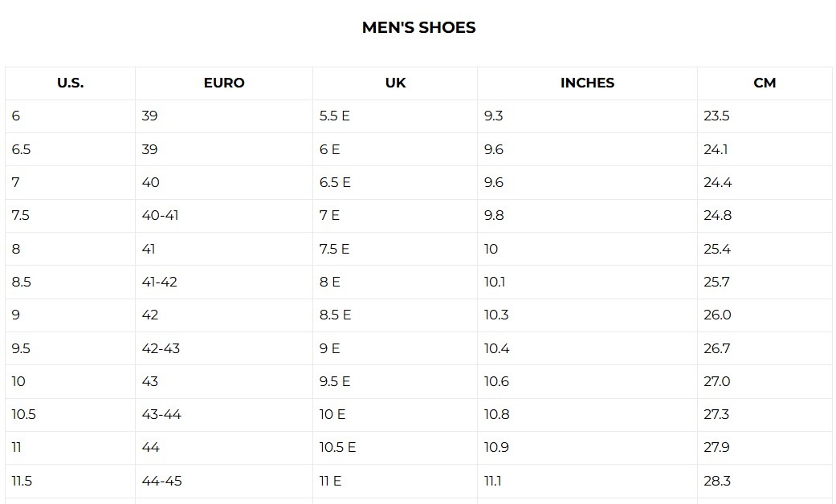Select the U.S. size 11.5 cell
This screenshot has height=504, width=836.
[22, 481]
